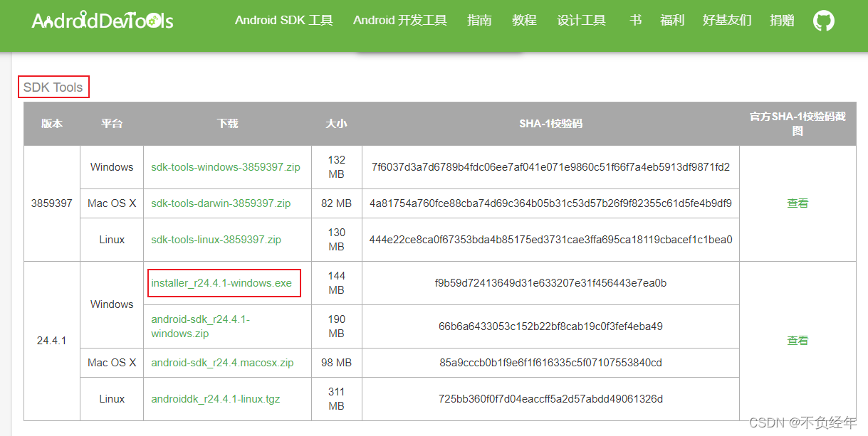Screen dimensions: 868x436
Task: Click Windows platform cell for version 24.4.1
Action: pos(112,304)
